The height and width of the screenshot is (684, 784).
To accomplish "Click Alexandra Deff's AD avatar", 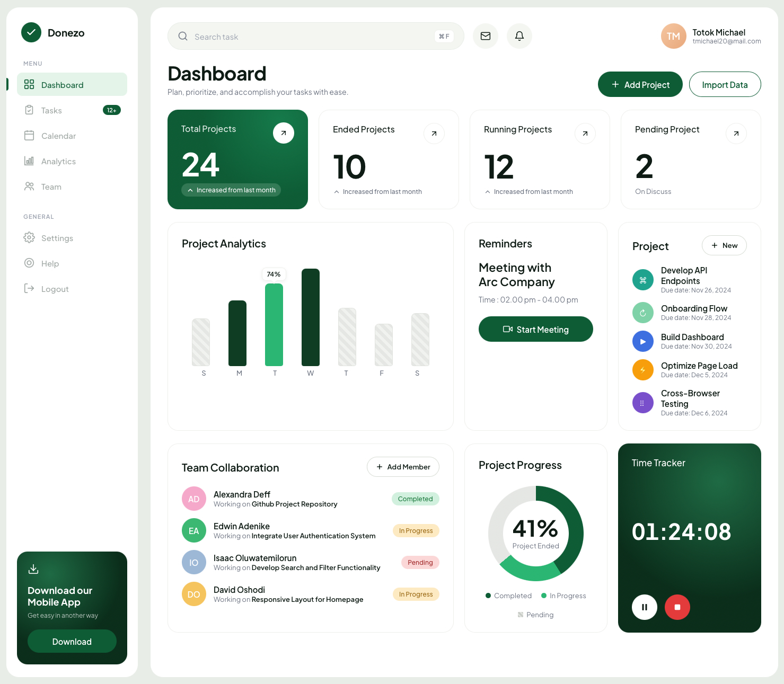I will coord(194,499).
